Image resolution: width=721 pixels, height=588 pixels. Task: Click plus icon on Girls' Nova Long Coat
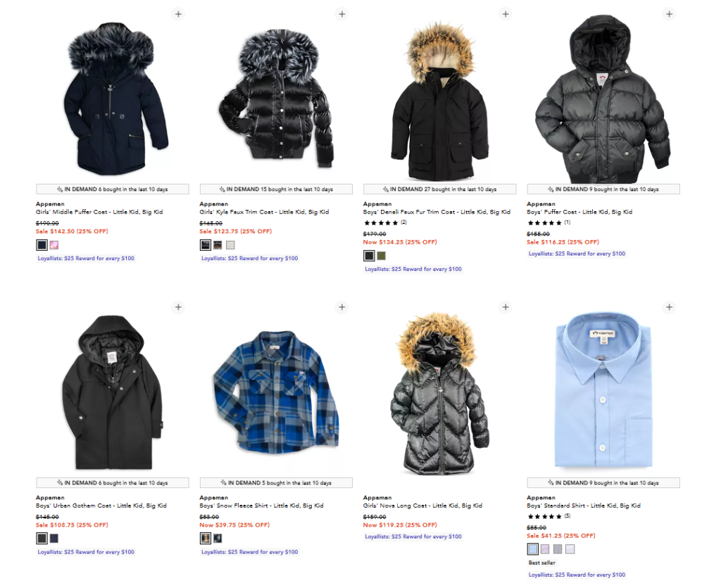pos(506,307)
